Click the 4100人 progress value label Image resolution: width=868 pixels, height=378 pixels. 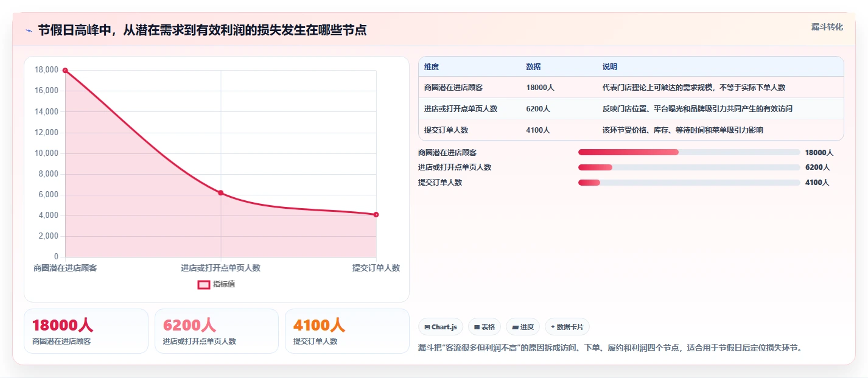pos(817,183)
